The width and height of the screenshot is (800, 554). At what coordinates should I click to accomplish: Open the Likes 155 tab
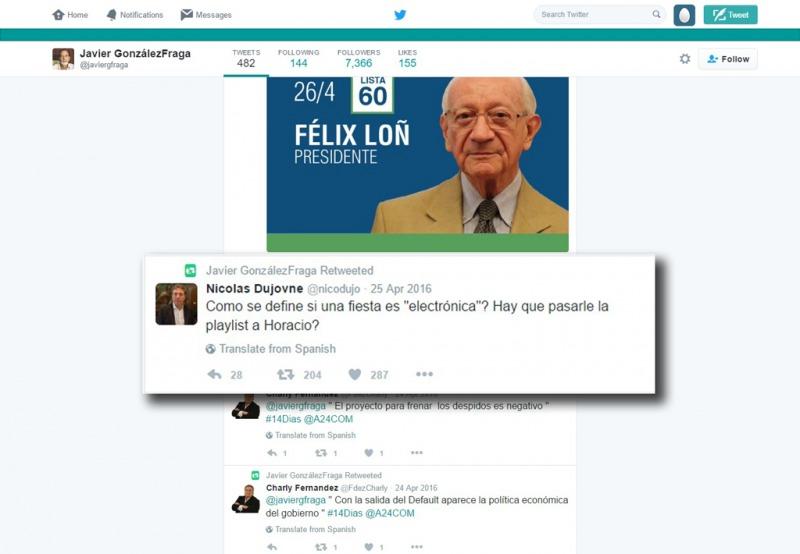[408, 59]
